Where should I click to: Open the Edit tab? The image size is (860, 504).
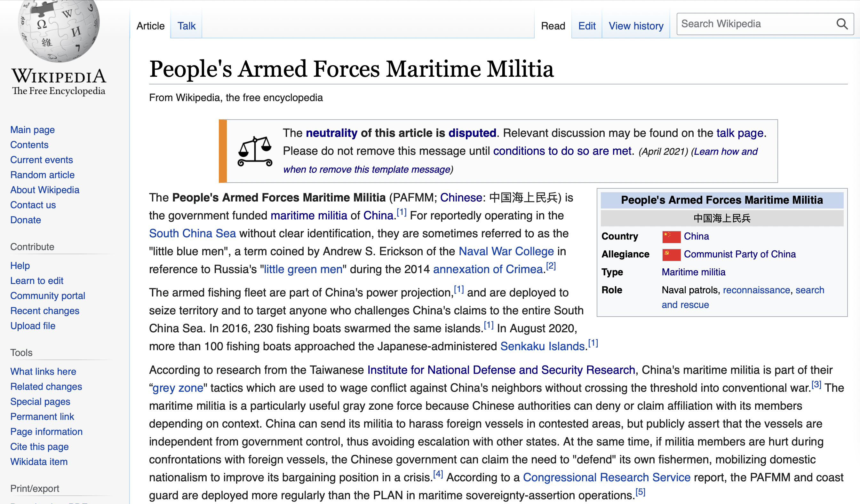pos(587,26)
